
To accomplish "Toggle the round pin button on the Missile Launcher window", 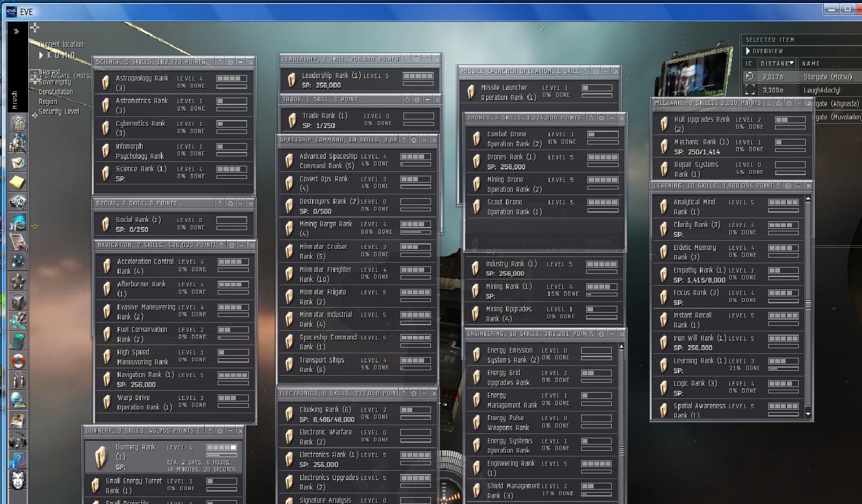I will pyautogui.click(x=595, y=71).
